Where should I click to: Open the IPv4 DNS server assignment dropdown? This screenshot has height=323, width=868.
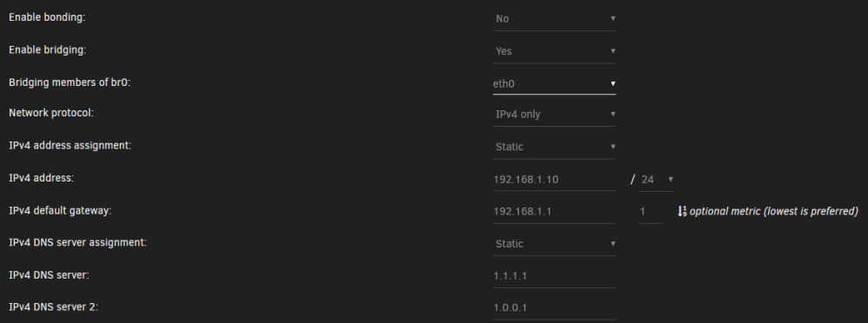(554, 244)
